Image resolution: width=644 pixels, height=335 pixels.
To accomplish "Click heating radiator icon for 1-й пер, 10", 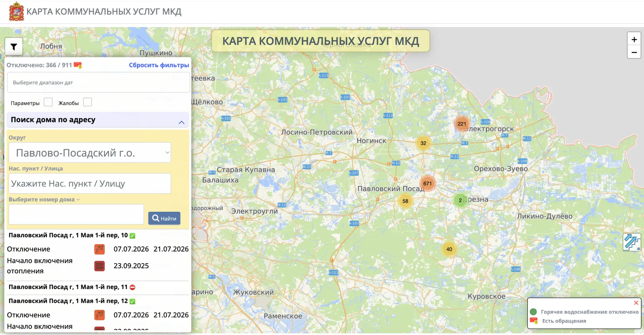I will (x=100, y=266).
